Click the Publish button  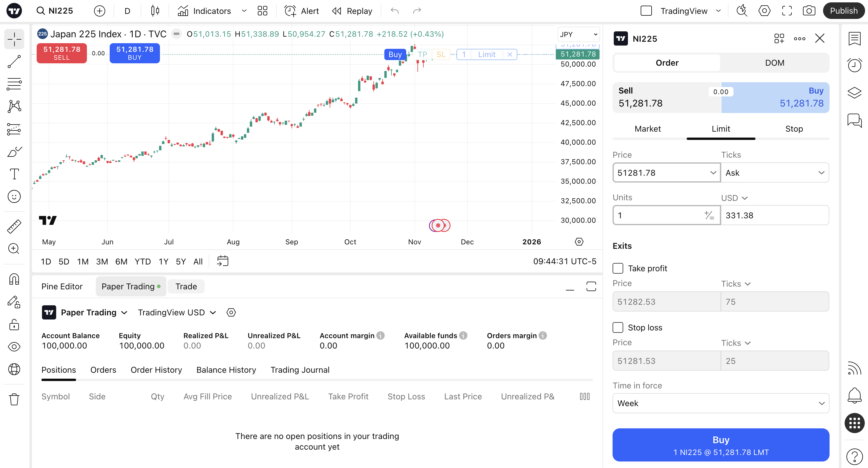pyautogui.click(x=843, y=11)
